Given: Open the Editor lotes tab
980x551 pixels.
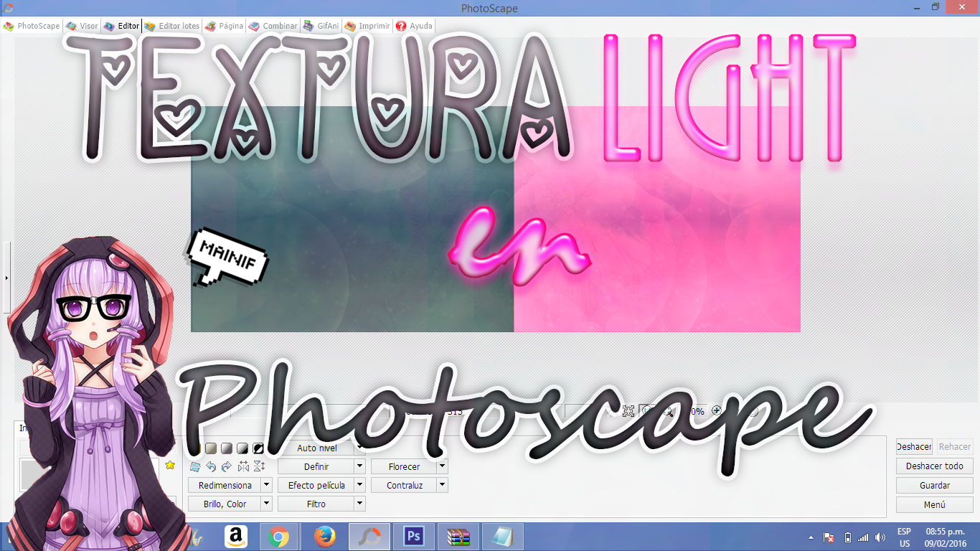Looking at the screenshot, I should click(x=172, y=26).
